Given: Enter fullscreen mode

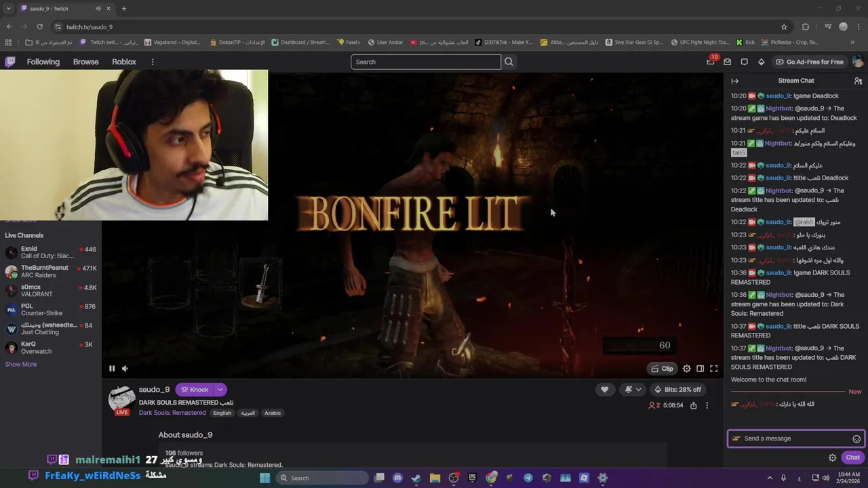Looking at the screenshot, I should click(713, 369).
